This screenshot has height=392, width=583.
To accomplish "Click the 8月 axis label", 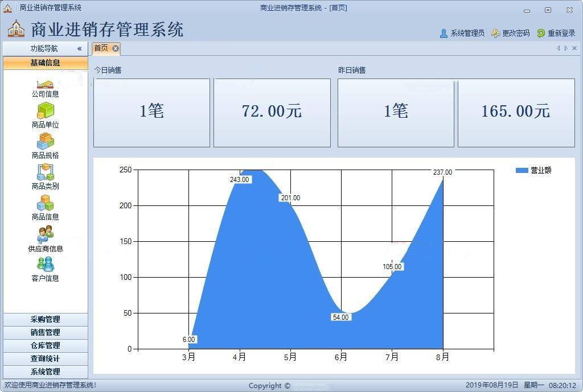I will coord(442,357).
